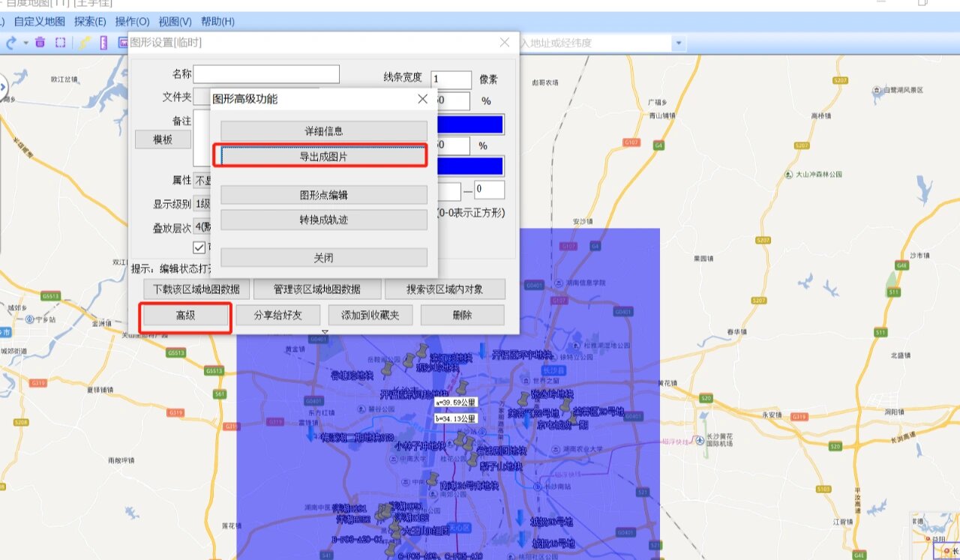960x560 pixels.
Task: Open the 视图(V) menu
Action: pyautogui.click(x=175, y=22)
